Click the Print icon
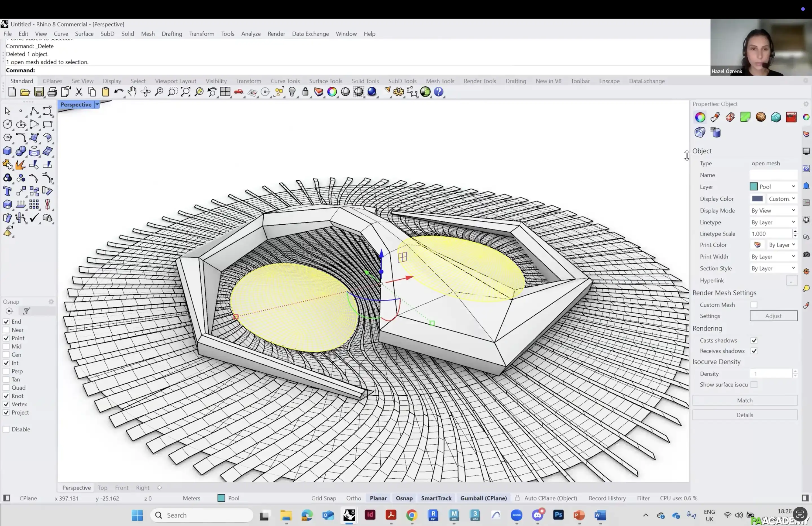This screenshot has height=526, width=812. [52, 92]
